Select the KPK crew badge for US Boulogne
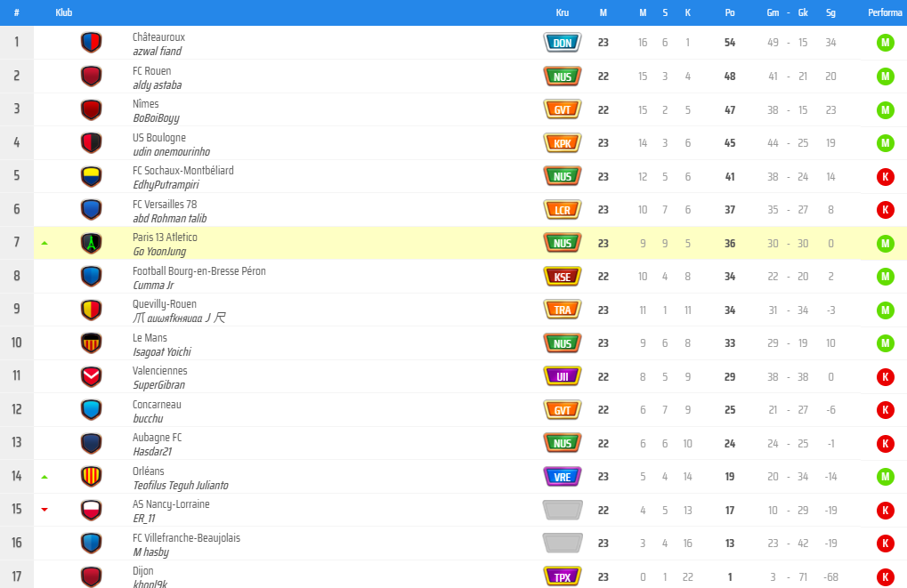Image resolution: width=907 pixels, height=588 pixels. coord(563,143)
